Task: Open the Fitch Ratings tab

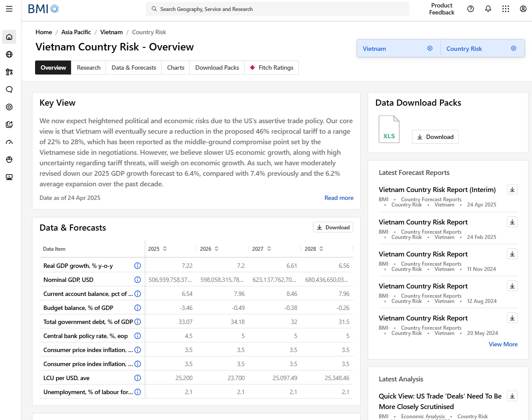Action: [x=271, y=68]
